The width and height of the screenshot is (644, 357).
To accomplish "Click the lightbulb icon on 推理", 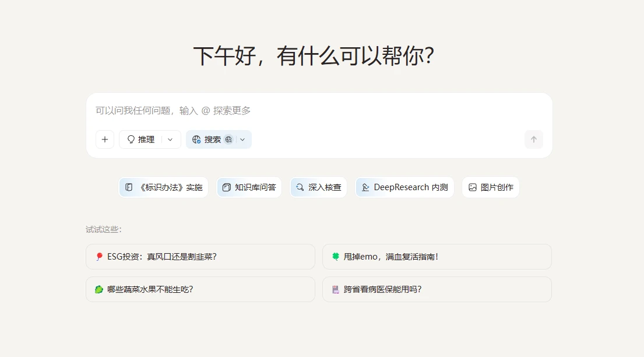I will [131, 139].
